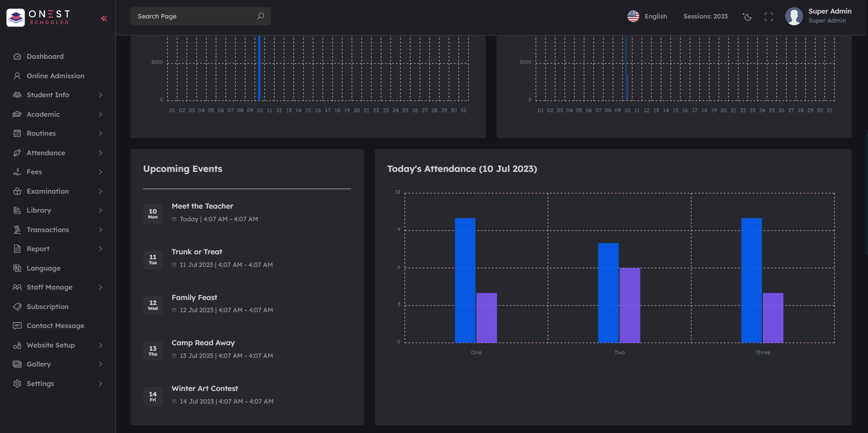Open the Trunk or Treat event
868x433 pixels.
[197, 252]
